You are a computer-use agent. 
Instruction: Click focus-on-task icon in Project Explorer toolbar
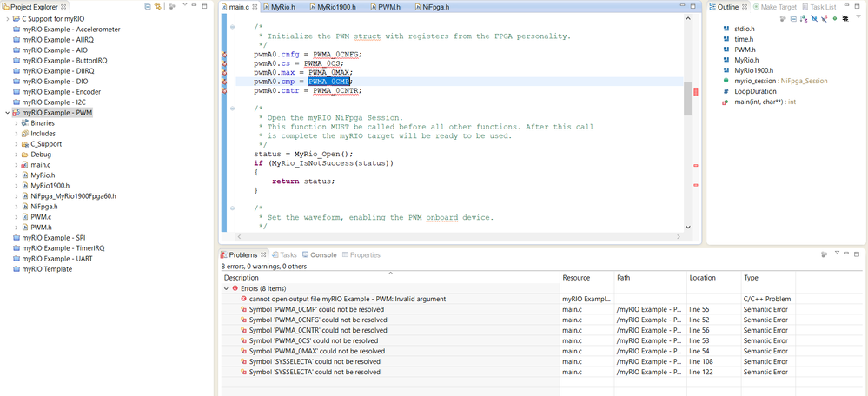pos(172,6)
